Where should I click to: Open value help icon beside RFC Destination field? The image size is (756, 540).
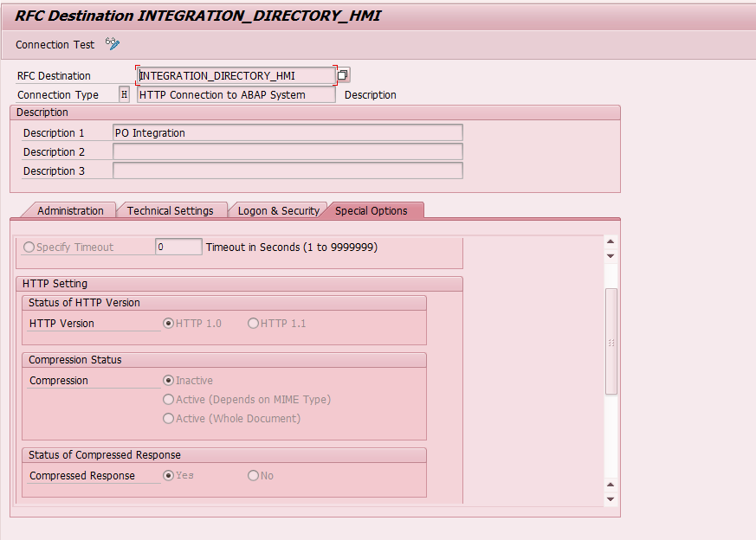click(x=343, y=75)
